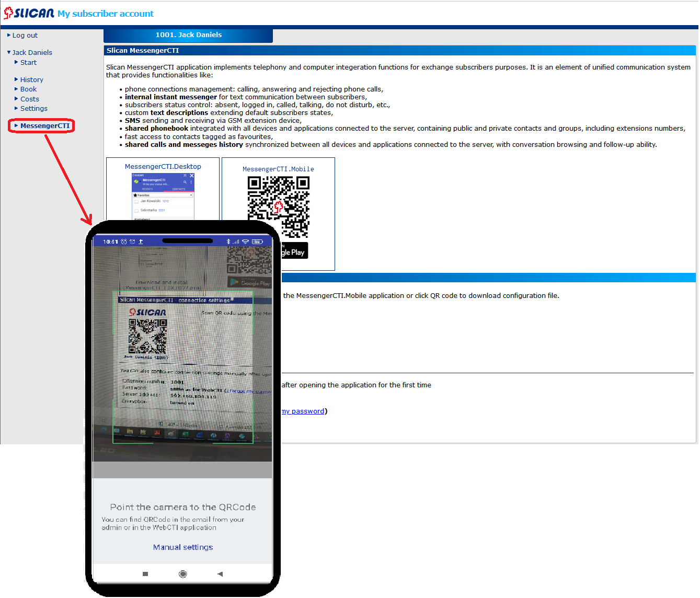Tap 'Manual settings' on the phone screen
The width and height of the screenshot is (700, 598).
pos(183,547)
